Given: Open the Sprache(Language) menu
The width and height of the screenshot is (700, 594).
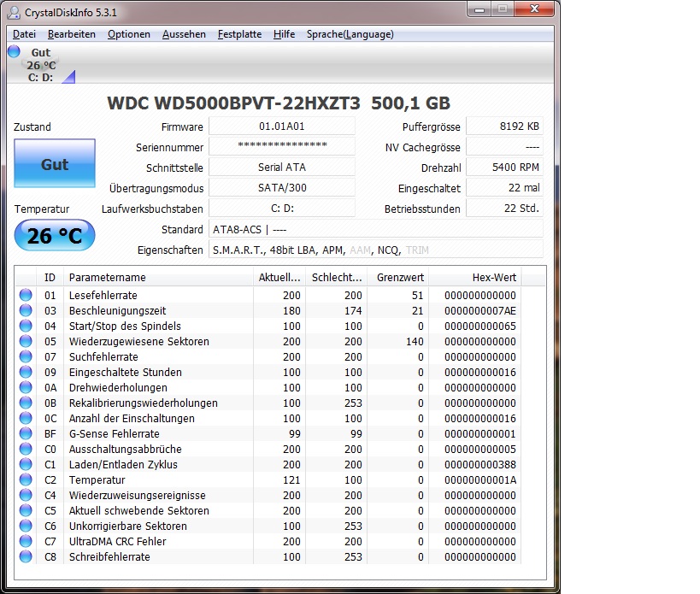Looking at the screenshot, I should (350, 34).
